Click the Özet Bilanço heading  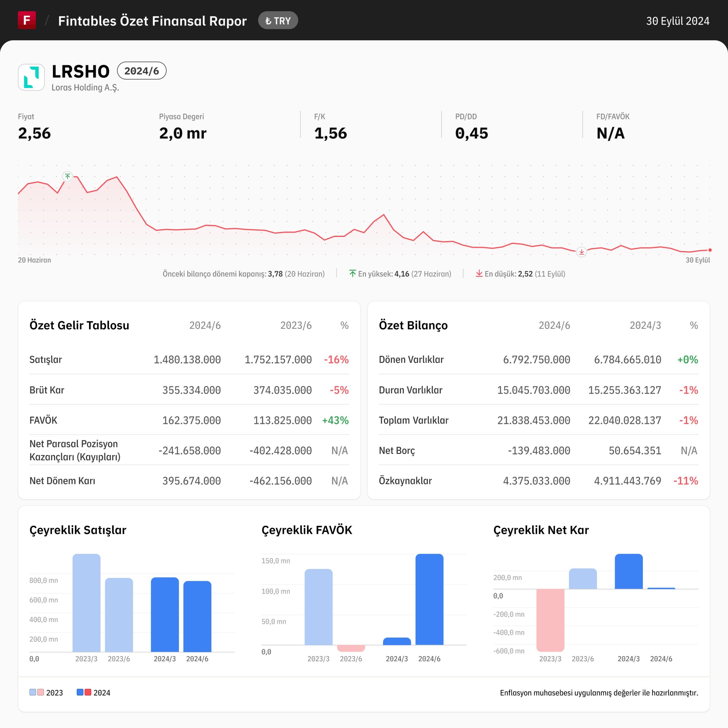click(x=413, y=325)
